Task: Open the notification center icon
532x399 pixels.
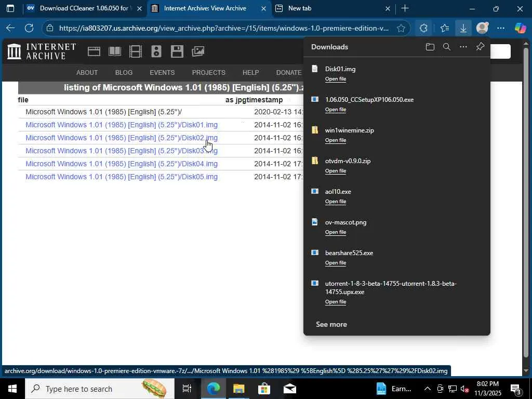Action: [515, 389]
